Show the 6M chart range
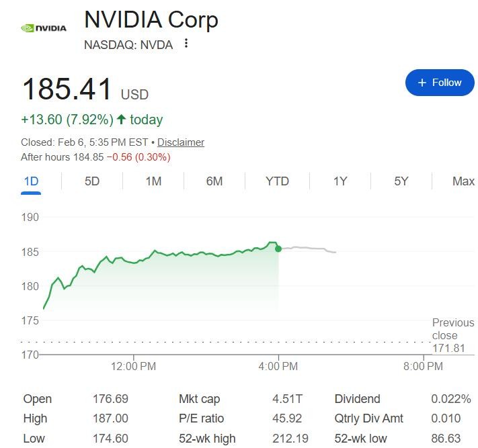 coord(214,181)
